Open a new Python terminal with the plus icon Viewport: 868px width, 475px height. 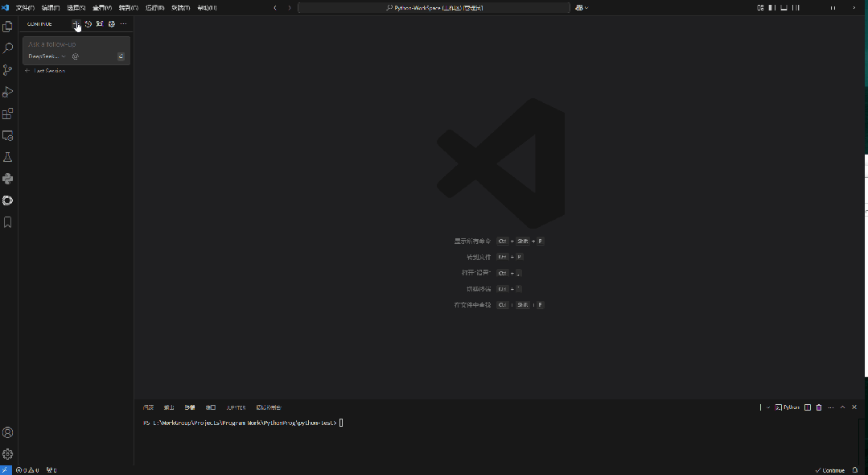click(x=760, y=407)
